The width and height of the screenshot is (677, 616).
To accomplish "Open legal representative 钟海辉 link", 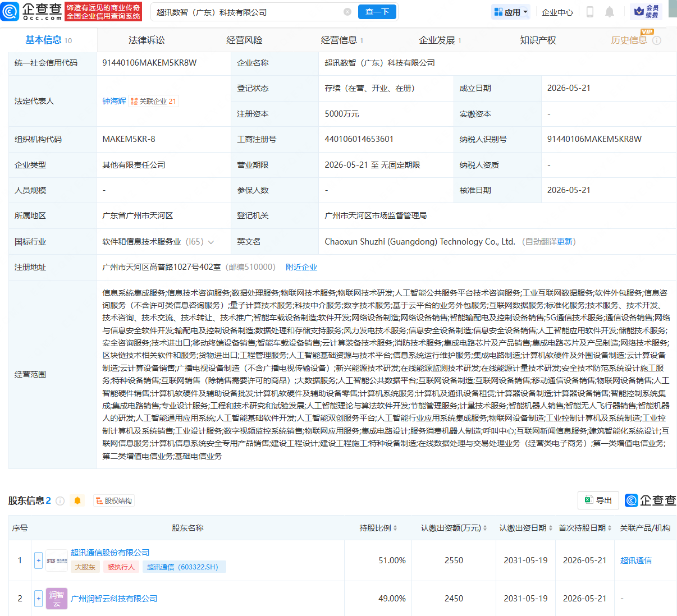I will click(114, 101).
